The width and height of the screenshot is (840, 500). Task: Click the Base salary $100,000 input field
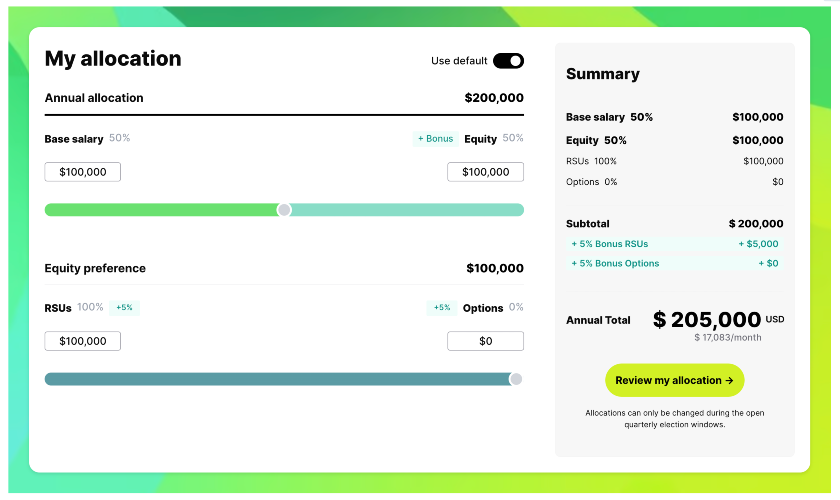click(x=82, y=172)
